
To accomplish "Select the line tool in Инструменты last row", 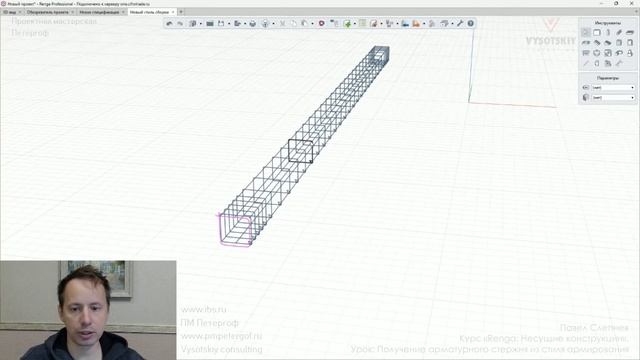I will [586, 63].
